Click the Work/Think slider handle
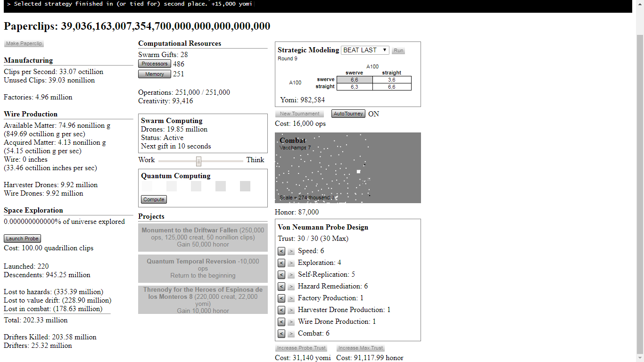This screenshot has width=644, height=362. 199,161
